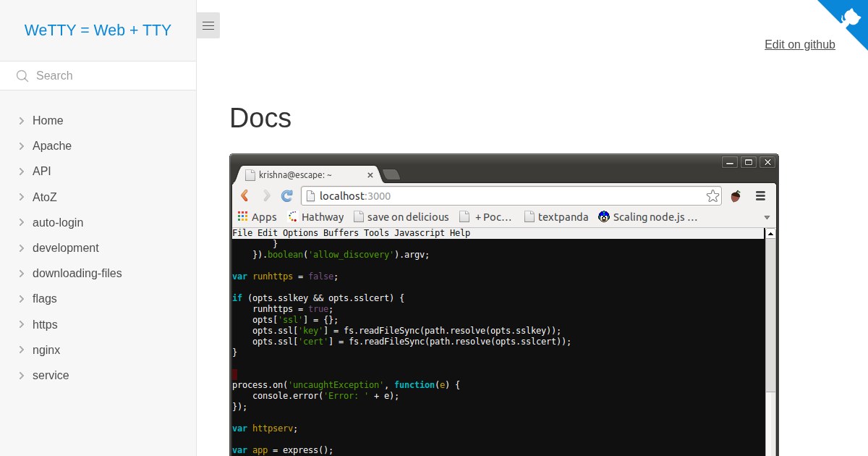The width and height of the screenshot is (868, 456).
Task: Expand the Apache chevron
Action: (22, 146)
